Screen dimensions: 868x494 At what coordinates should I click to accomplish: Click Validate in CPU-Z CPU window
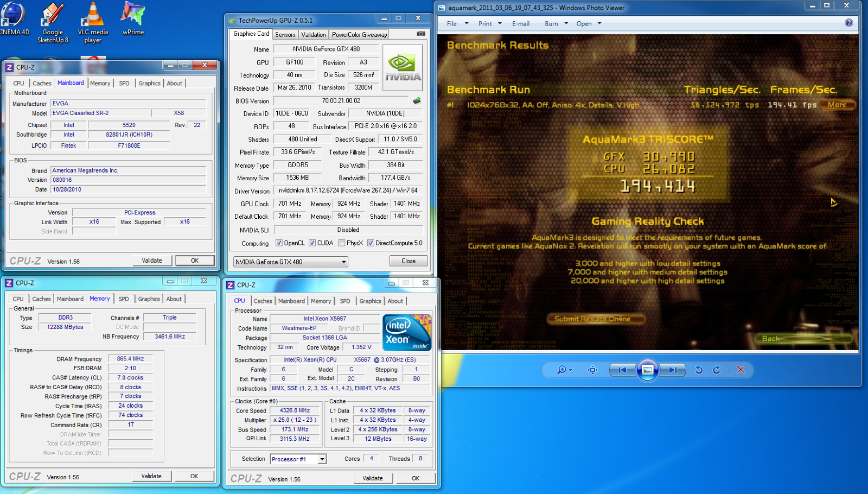373,478
